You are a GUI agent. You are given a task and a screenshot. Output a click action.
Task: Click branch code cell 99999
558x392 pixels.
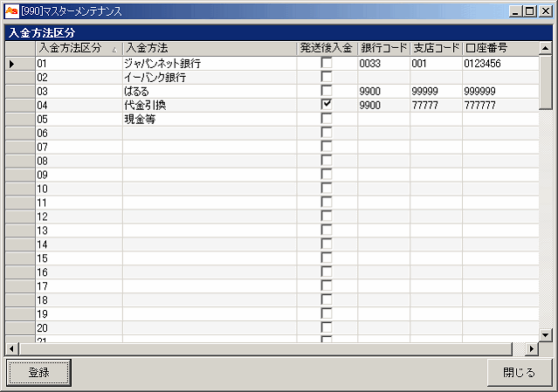coord(436,92)
